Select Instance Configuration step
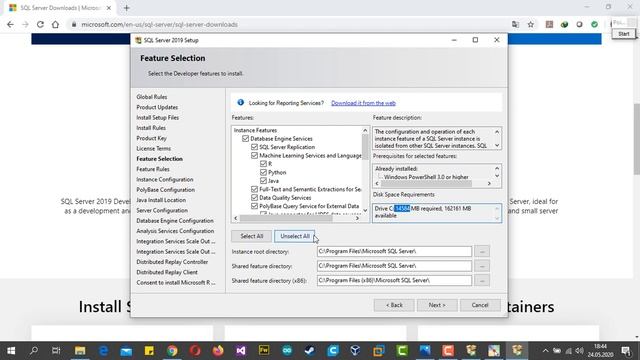This screenshot has height=360, width=640. pos(165,180)
